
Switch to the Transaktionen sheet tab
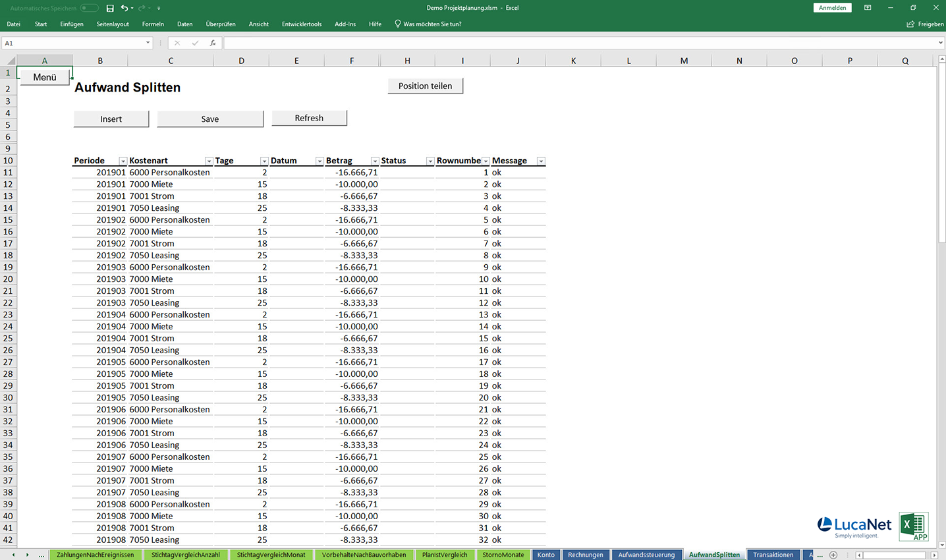[x=773, y=555]
